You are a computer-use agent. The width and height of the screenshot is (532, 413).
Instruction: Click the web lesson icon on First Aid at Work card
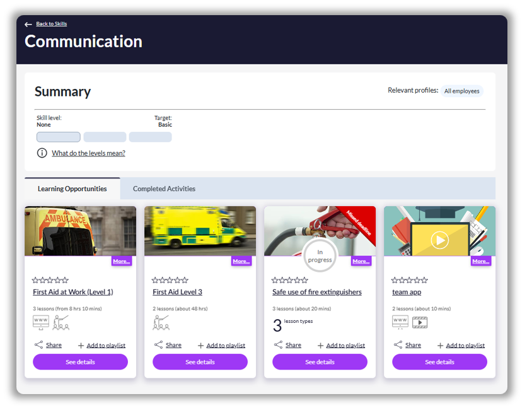40,322
